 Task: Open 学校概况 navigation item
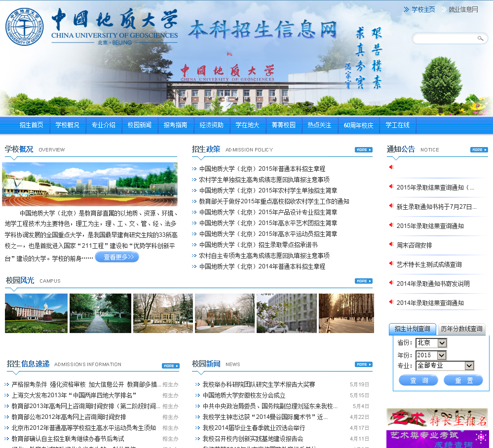(x=67, y=125)
